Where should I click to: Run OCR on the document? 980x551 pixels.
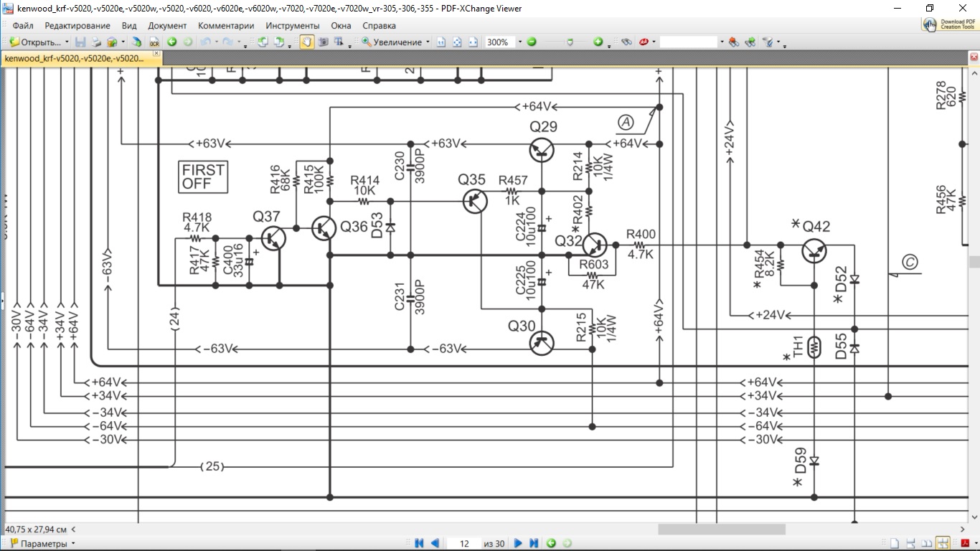154,42
